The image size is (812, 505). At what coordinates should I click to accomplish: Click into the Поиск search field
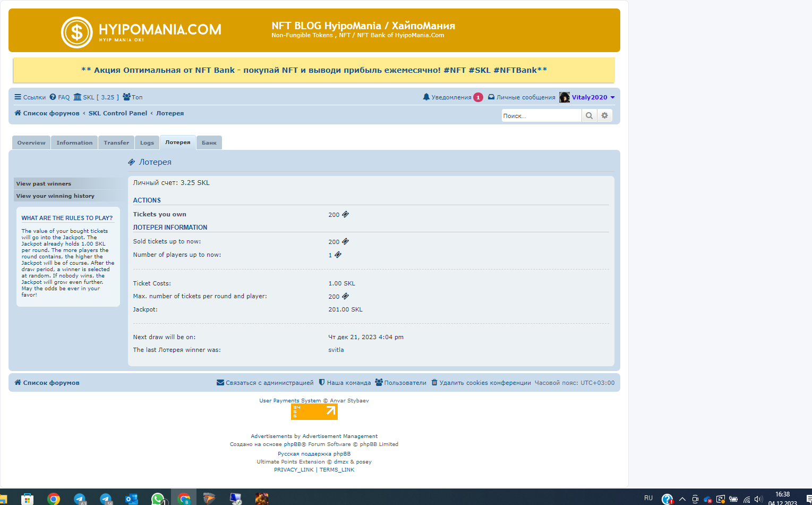pyautogui.click(x=541, y=116)
